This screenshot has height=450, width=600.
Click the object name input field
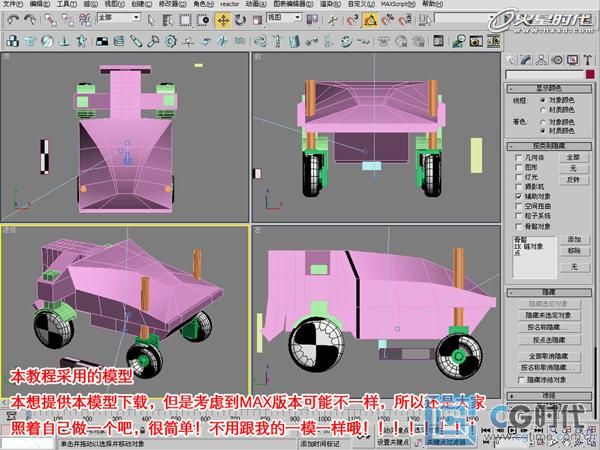tap(546, 74)
